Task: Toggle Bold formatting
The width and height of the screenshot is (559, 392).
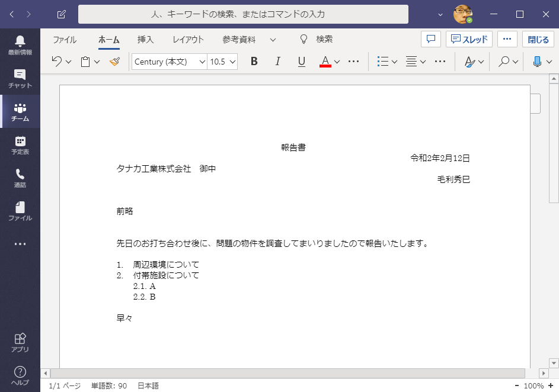Action: (254, 62)
